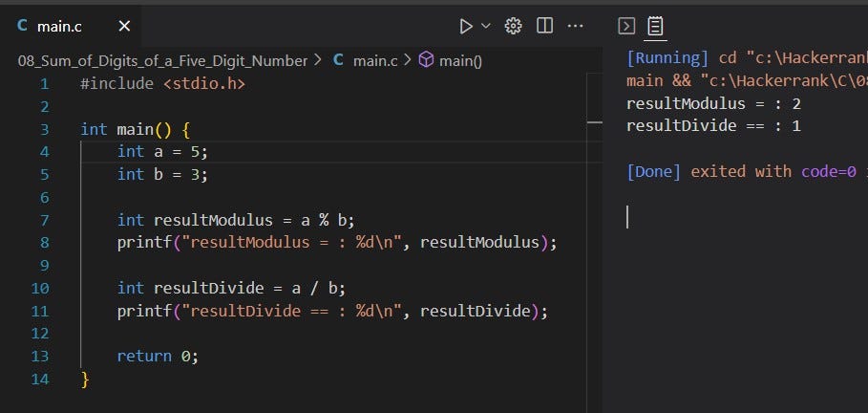The height and width of the screenshot is (413, 868).
Task: Click the printf resultDivide statement
Action: coord(332,311)
